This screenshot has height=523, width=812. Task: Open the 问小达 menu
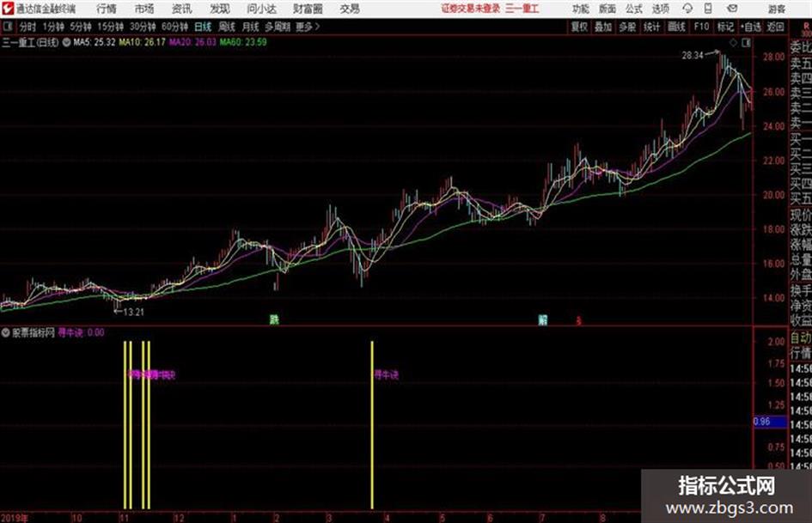point(261,9)
